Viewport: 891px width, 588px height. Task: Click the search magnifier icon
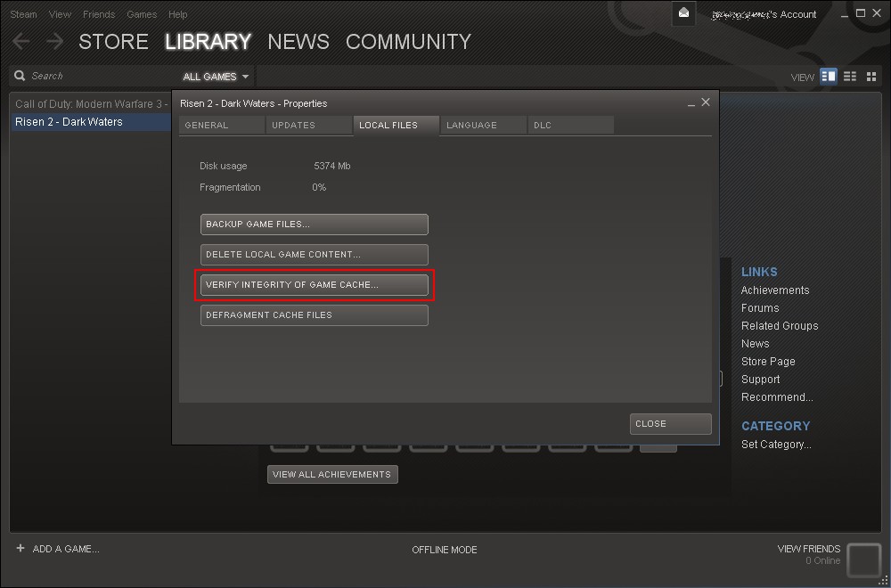tap(20, 76)
